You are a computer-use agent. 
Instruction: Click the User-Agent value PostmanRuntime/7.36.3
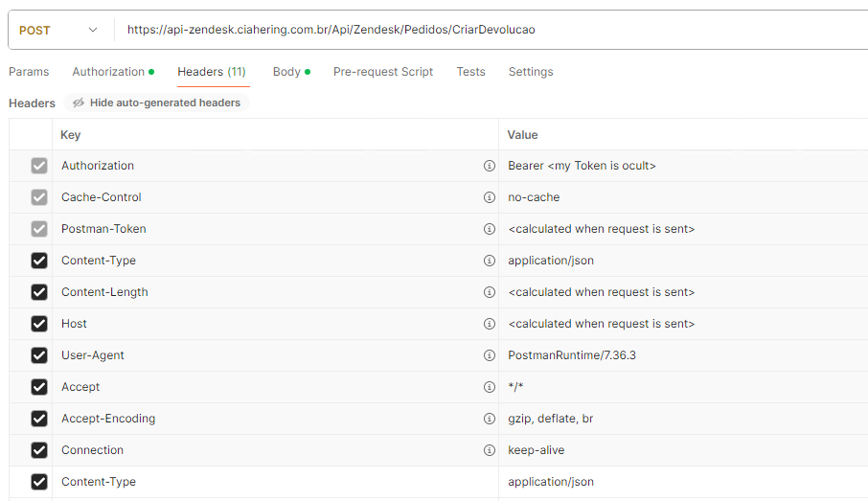coord(572,355)
